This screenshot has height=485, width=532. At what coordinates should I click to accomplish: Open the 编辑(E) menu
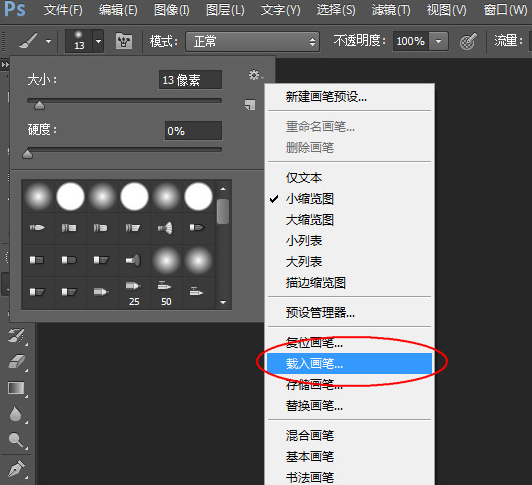(x=118, y=10)
